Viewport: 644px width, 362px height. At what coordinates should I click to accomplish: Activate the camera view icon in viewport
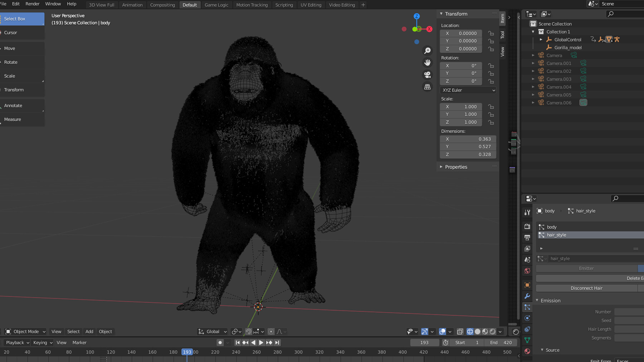pos(427,75)
